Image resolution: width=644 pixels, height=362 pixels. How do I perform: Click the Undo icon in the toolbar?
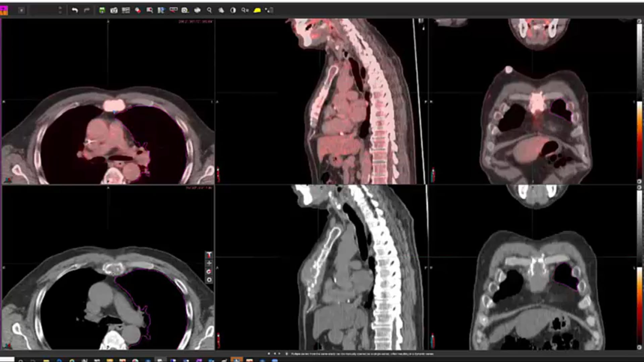(x=74, y=10)
